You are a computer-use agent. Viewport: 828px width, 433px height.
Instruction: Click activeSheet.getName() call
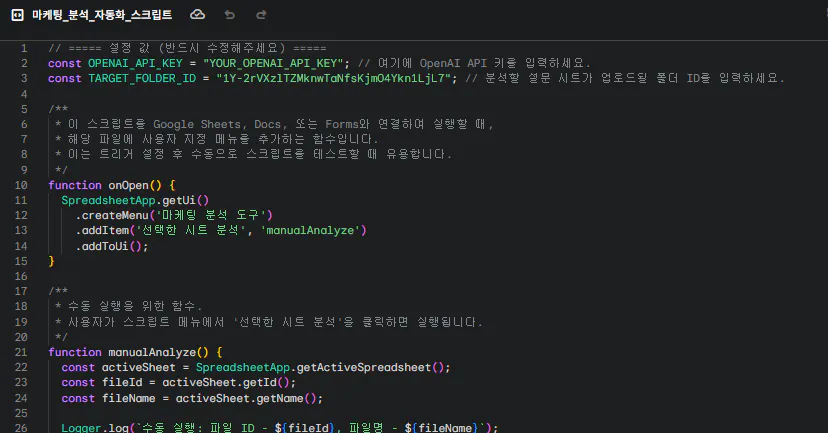click(x=247, y=398)
